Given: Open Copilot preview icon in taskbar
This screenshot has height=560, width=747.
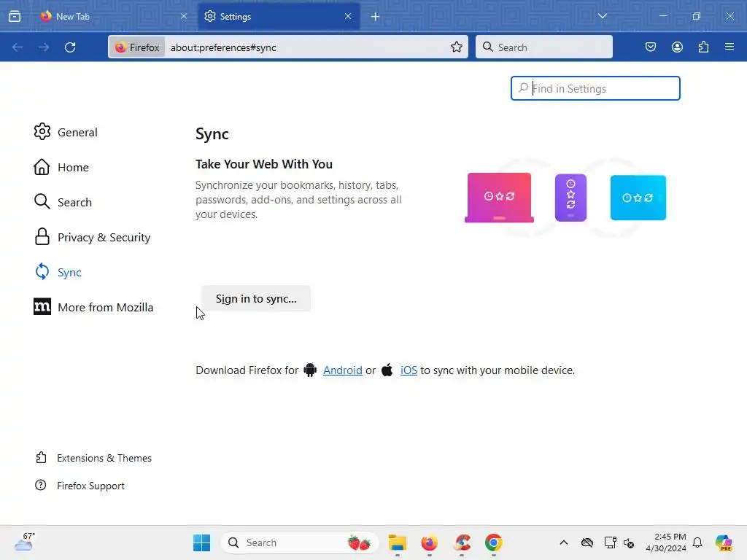Looking at the screenshot, I should click(x=724, y=542).
